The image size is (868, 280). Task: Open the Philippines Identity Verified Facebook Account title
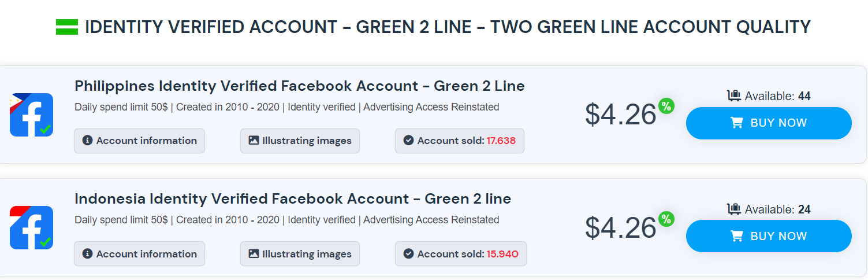click(299, 86)
